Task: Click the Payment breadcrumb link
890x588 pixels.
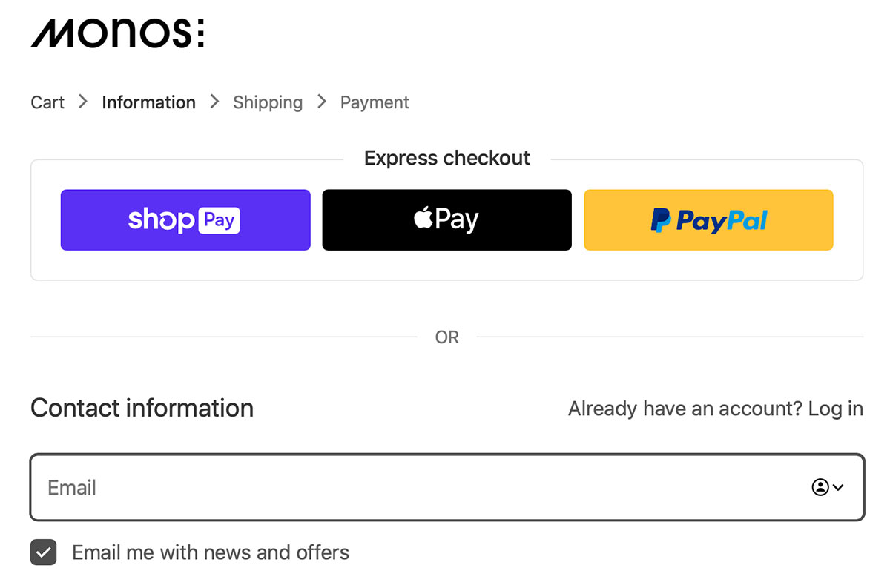Action: [374, 102]
